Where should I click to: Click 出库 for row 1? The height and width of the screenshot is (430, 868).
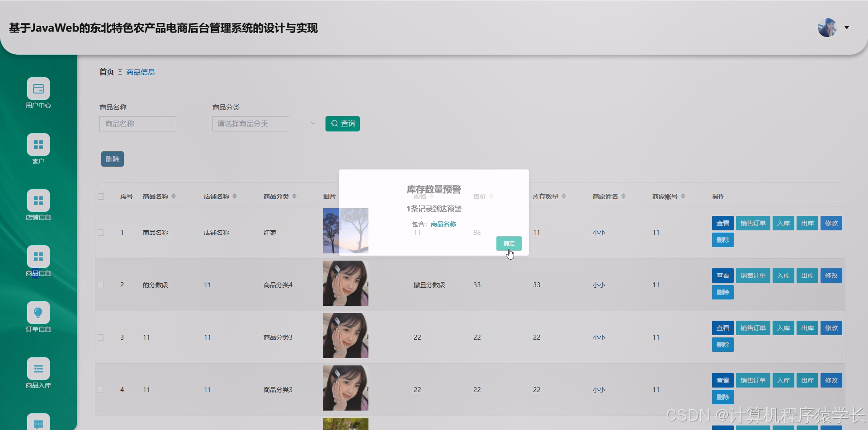807,223
